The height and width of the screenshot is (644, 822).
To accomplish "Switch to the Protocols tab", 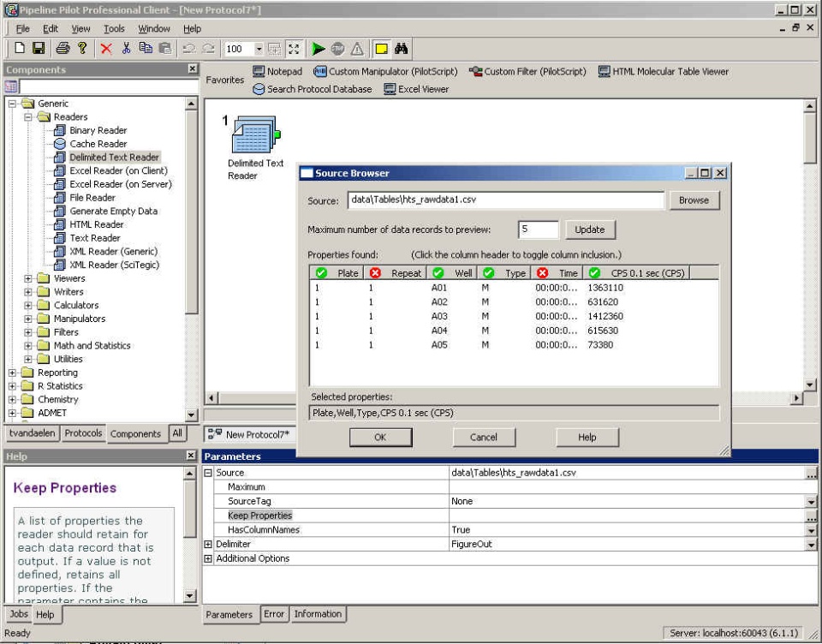I will tap(83, 433).
